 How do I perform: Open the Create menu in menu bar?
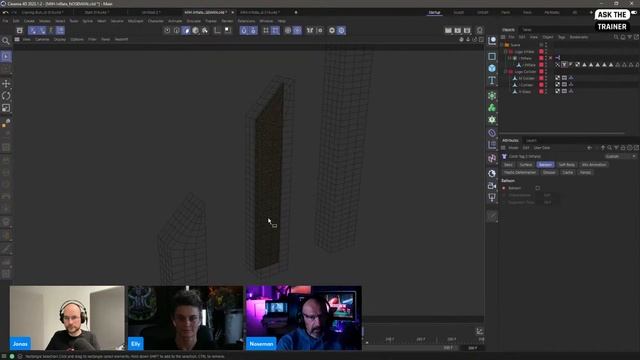pyautogui.click(x=29, y=21)
